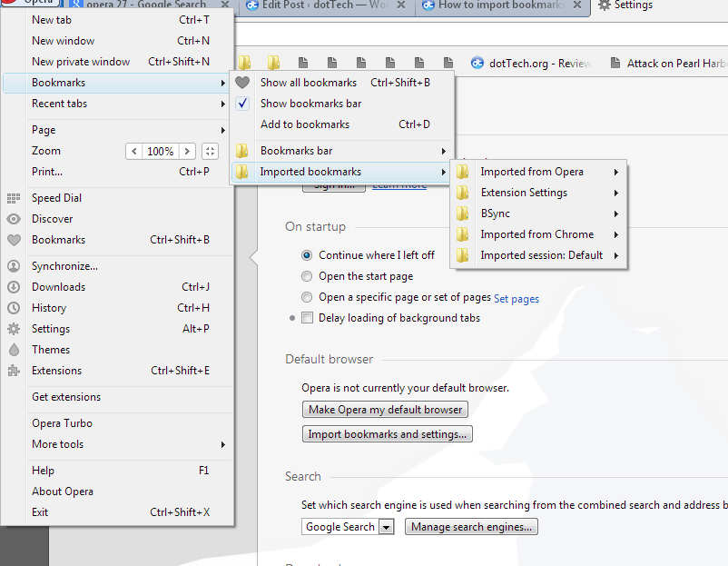Open the Google Search engine dropdown
This screenshot has height=566, width=728.
pyautogui.click(x=386, y=526)
